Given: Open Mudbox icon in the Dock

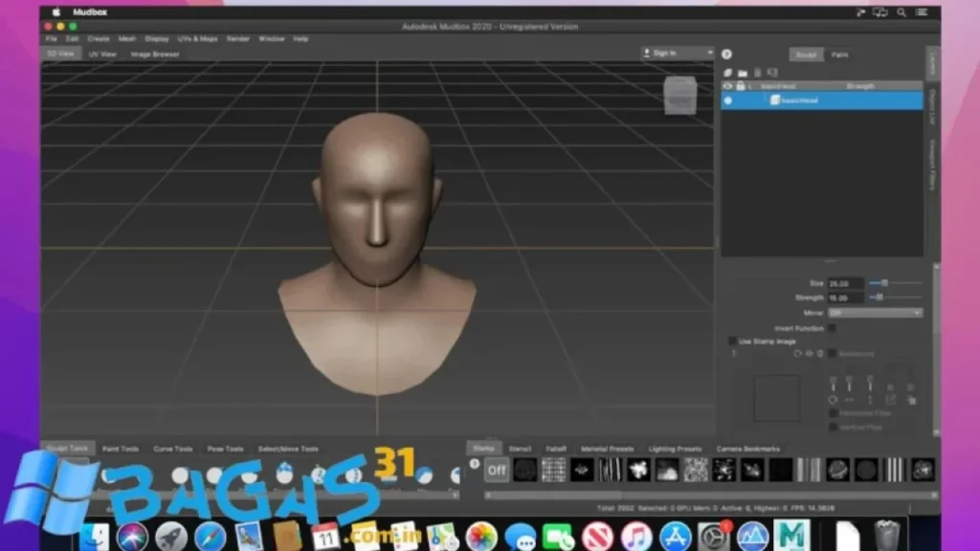Looking at the screenshot, I should (791, 536).
